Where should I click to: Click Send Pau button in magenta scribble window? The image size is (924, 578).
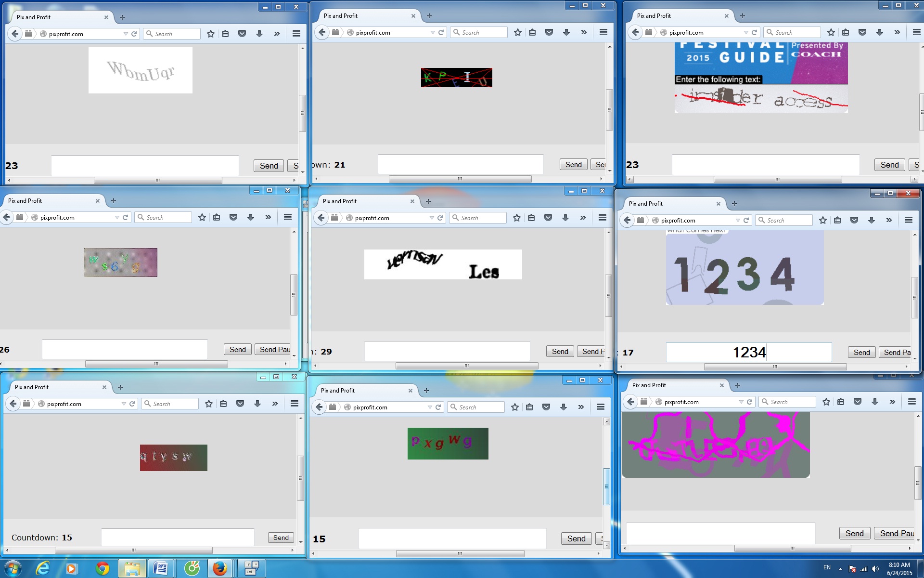896,533
